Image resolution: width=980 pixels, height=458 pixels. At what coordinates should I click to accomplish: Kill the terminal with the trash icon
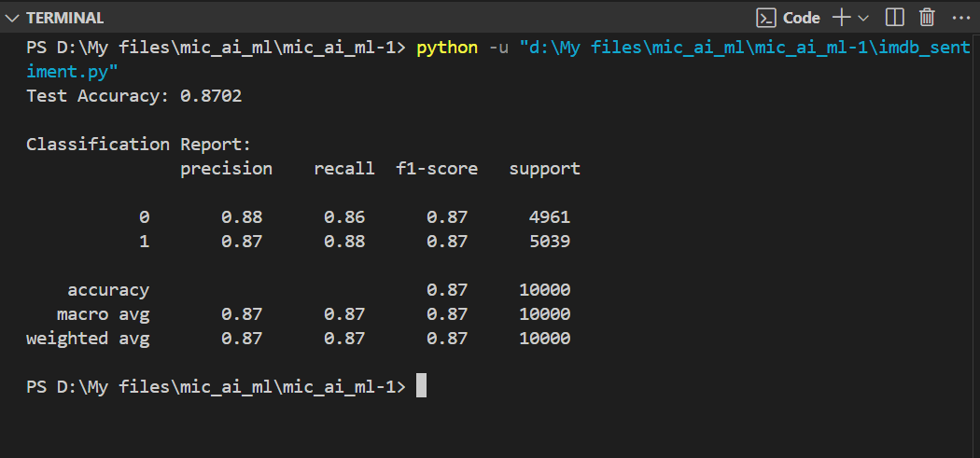pos(927,18)
